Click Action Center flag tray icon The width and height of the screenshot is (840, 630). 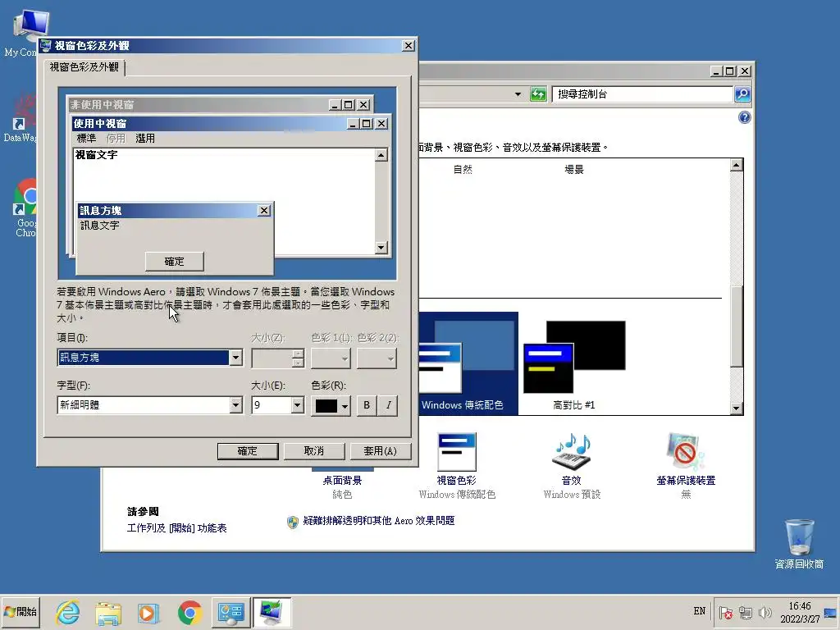[x=726, y=612]
